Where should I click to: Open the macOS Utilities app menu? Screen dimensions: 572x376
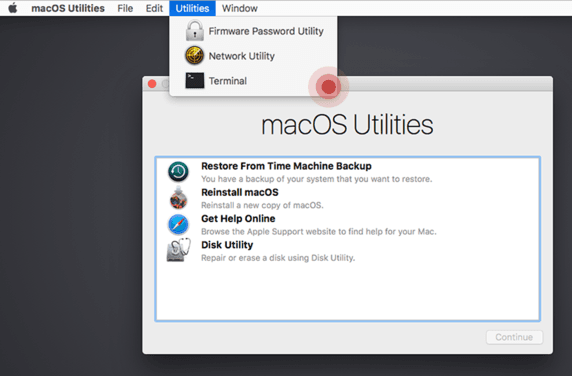pos(68,8)
